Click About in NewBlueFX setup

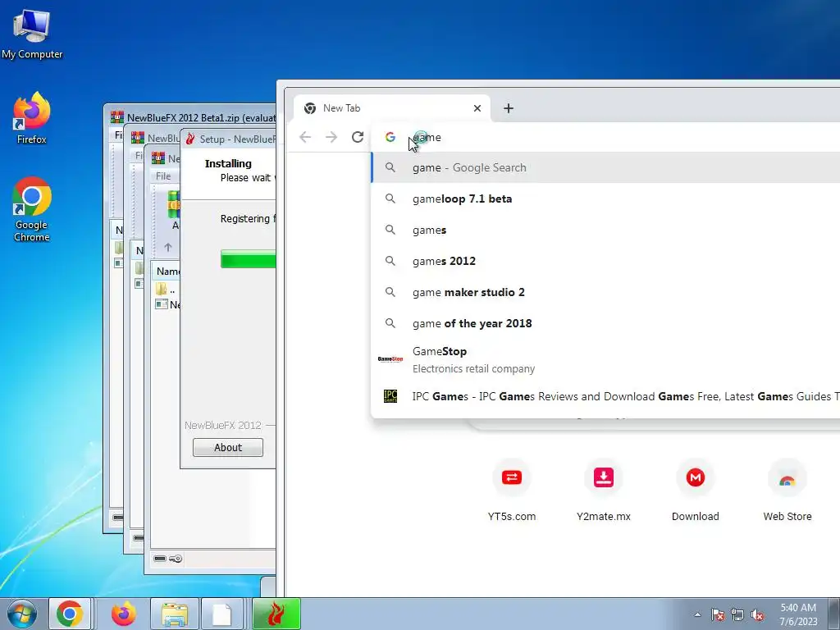(228, 447)
